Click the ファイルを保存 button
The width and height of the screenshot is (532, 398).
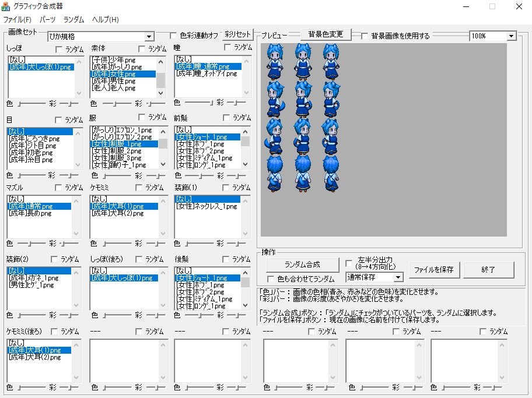pos(434,270)
